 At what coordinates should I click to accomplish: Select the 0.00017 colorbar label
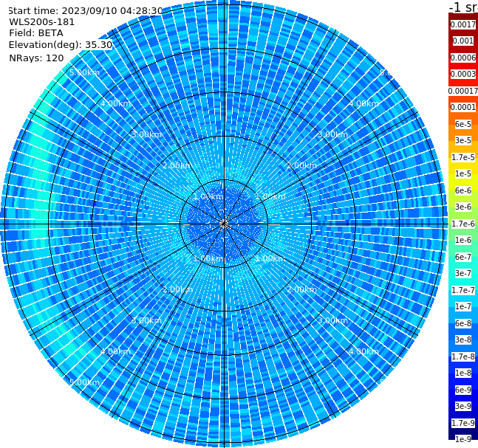pyautogui.click(x=463, y=91)
